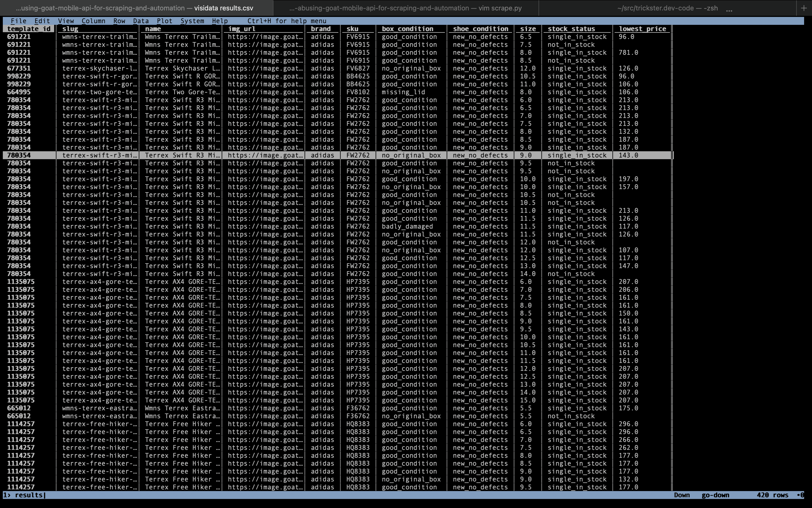
Task: Select the template_id column header
Action: (29, 29)
